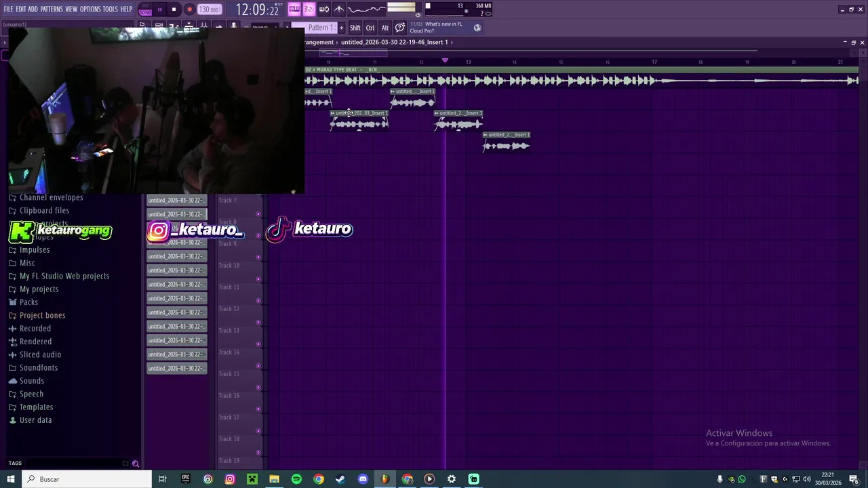Expand the Speech folder
Viewport: 868px width, 488px height.
click(x=31, y=394)
